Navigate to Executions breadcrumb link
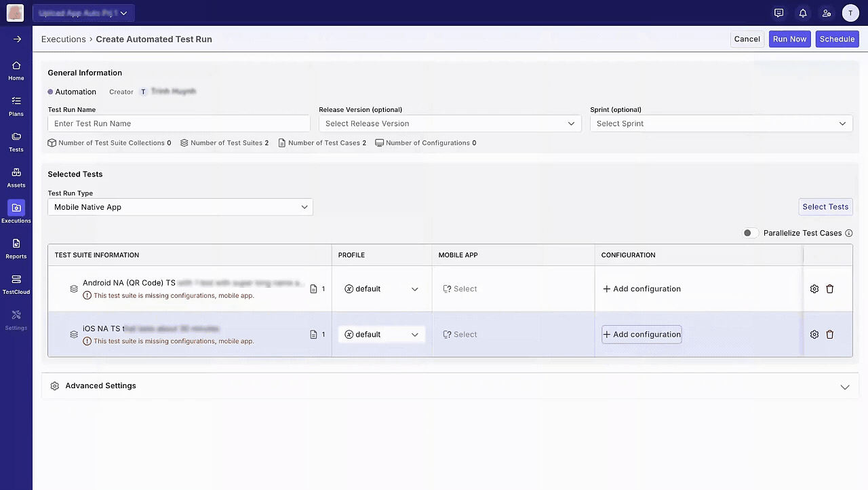Screen dimensions: 868x490 pos(63,39)
